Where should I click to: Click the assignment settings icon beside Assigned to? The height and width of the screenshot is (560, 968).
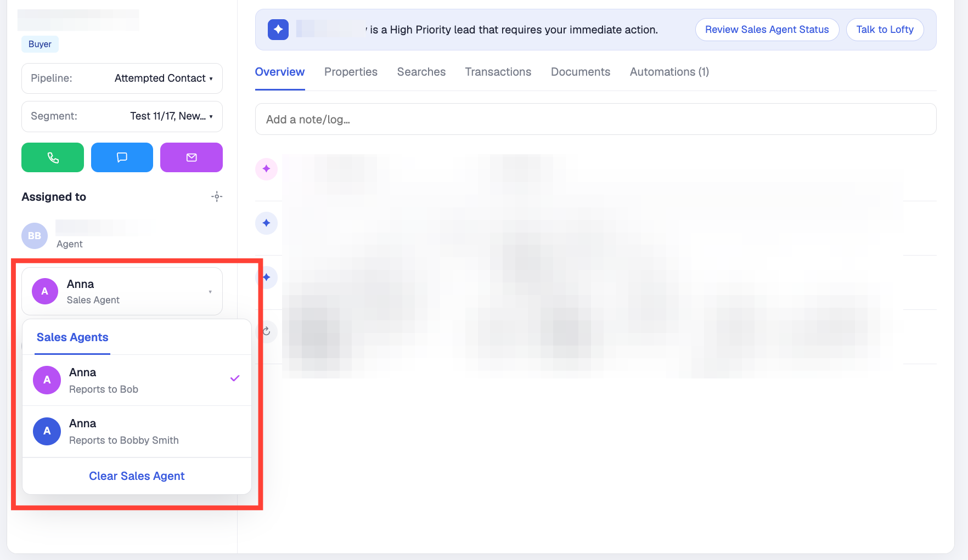[217, 196]
